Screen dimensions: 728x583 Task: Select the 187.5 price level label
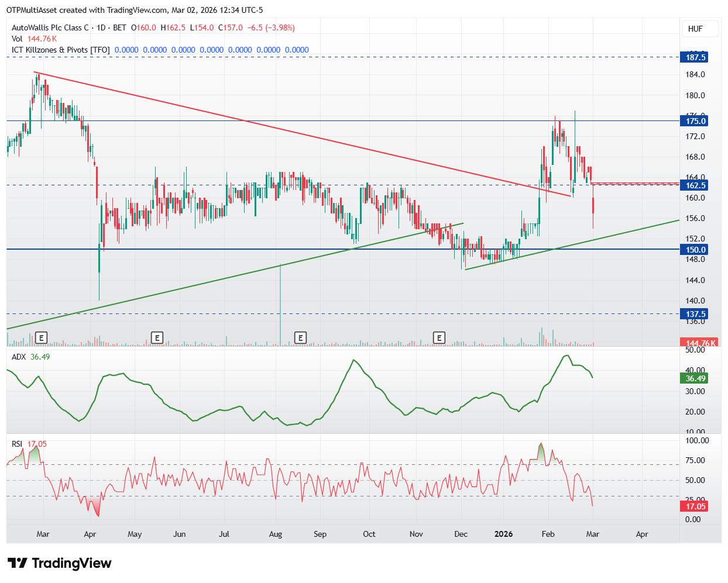695,57
